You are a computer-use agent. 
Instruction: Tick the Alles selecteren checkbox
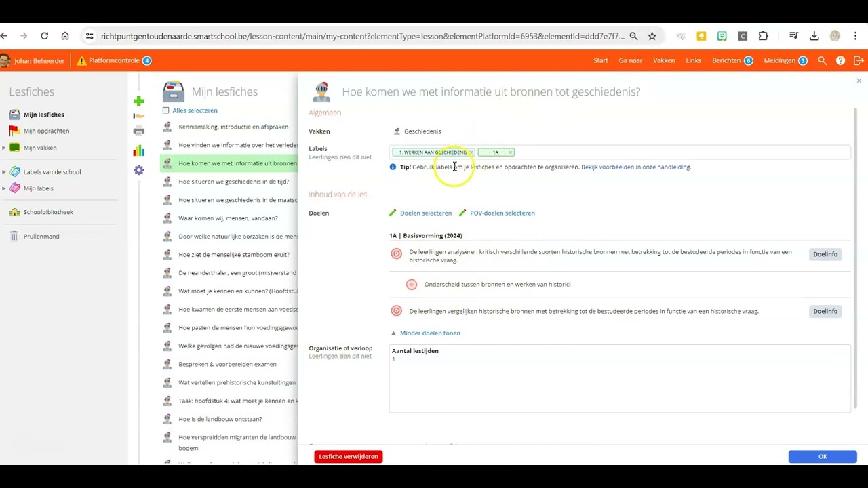(x=166, y=110)
